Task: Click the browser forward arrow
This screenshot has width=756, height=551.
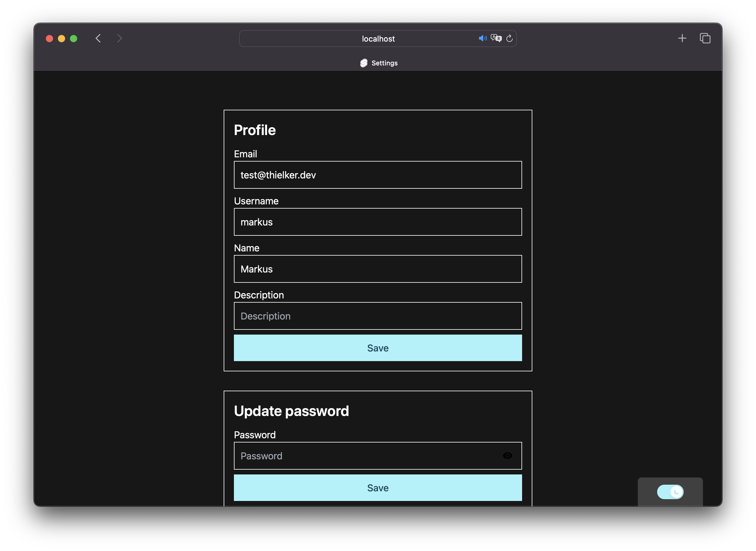Action: coord(119,38)
